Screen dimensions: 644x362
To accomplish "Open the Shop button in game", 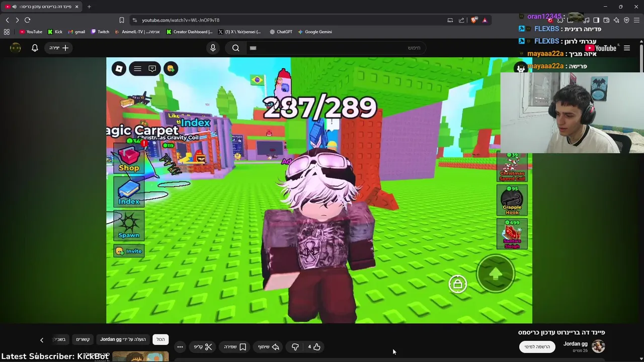I will [129, 159].
